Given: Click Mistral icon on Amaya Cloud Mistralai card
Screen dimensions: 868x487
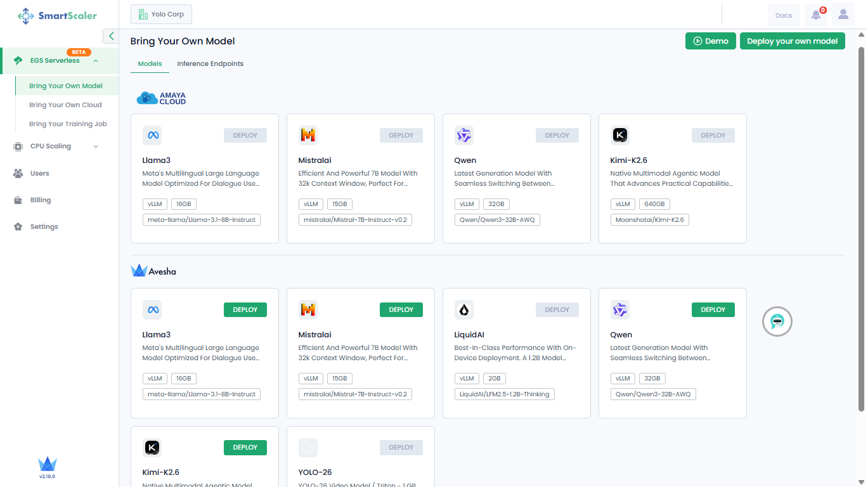Looking at the screenshot, I should click(x=308, y=135).
